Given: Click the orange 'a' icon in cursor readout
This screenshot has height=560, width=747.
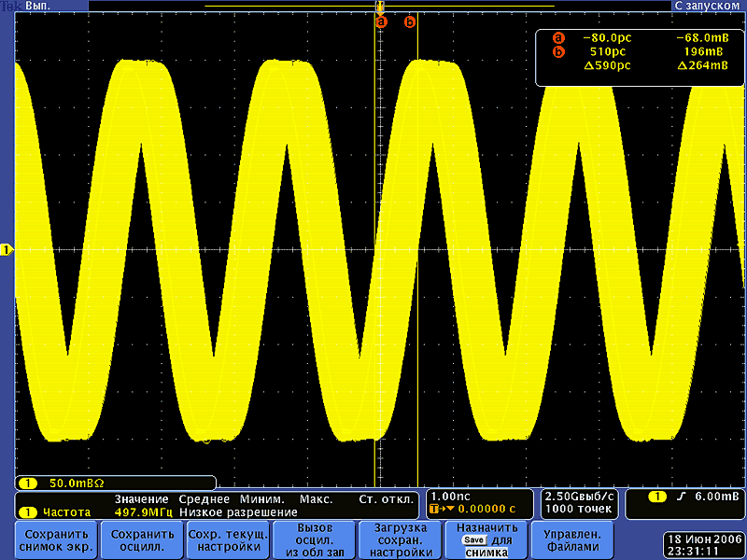Looking at the screenshot, I should (559, 38).
